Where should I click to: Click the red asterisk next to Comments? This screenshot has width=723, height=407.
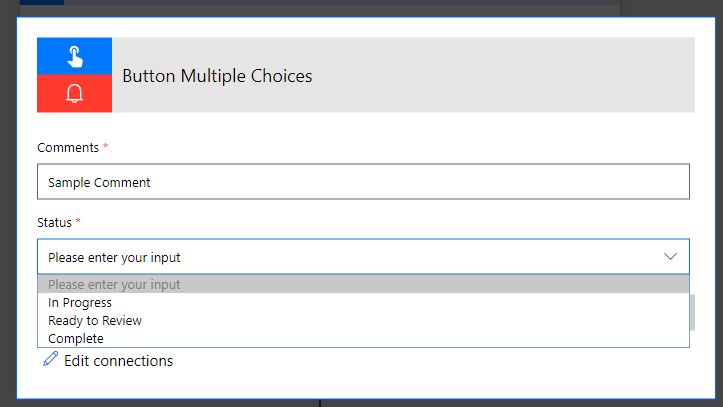pos(105,147)
